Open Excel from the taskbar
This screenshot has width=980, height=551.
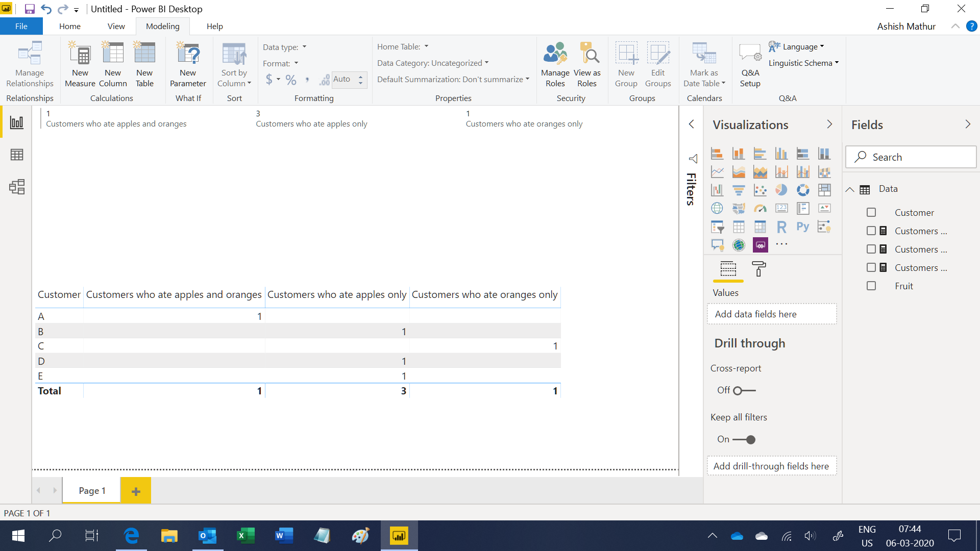click(x=246, y=536)
